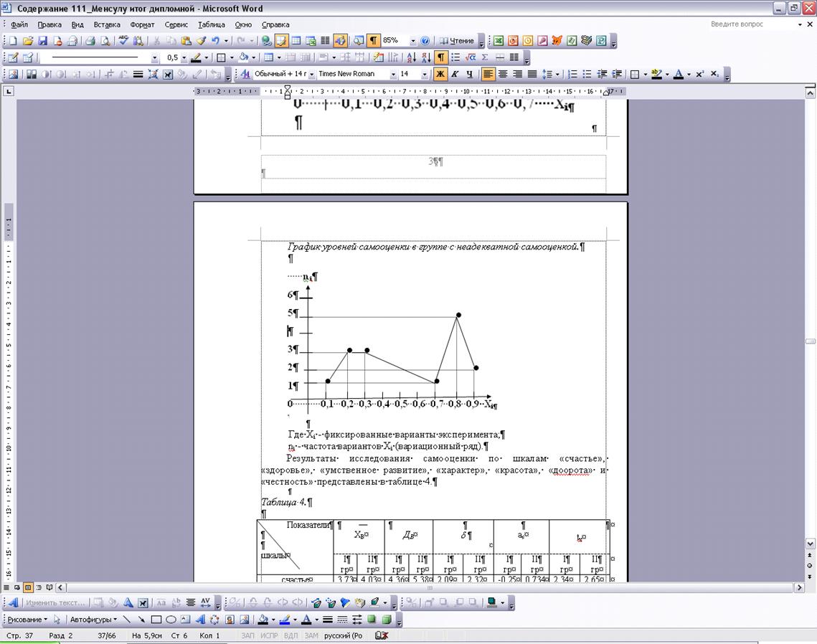Viewport: 817px width, 644px height.
Task: Select the Arrow drawing tool
Action: 141,620
